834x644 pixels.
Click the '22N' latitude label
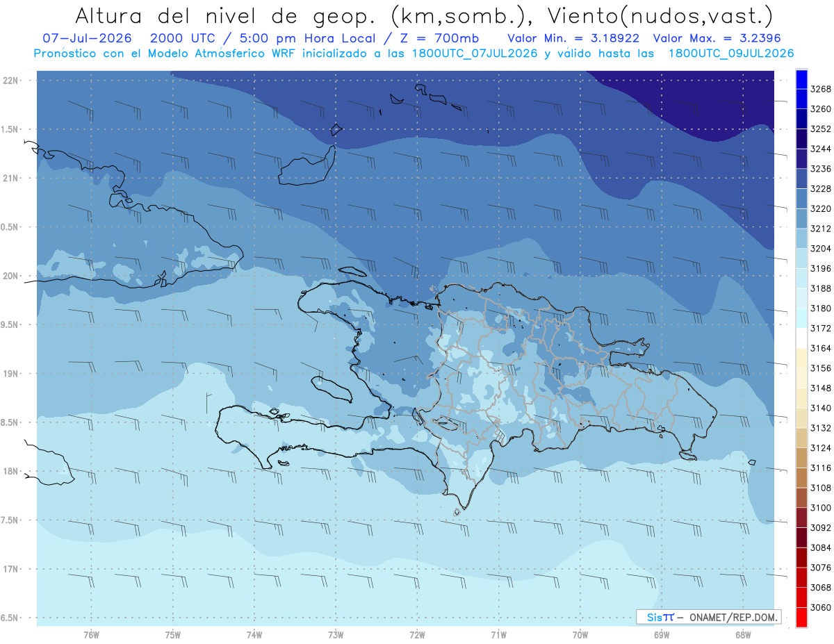click(x=11, y=81)
